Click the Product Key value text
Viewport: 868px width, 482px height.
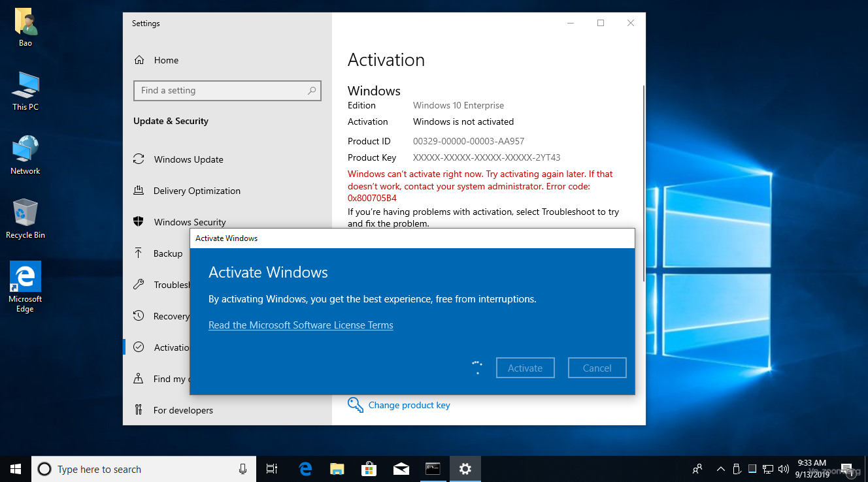487,157
